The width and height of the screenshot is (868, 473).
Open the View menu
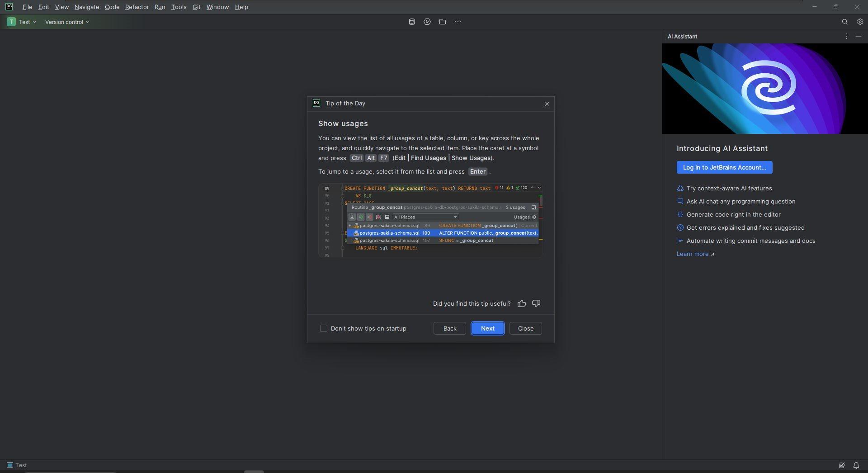pos(61,7)
